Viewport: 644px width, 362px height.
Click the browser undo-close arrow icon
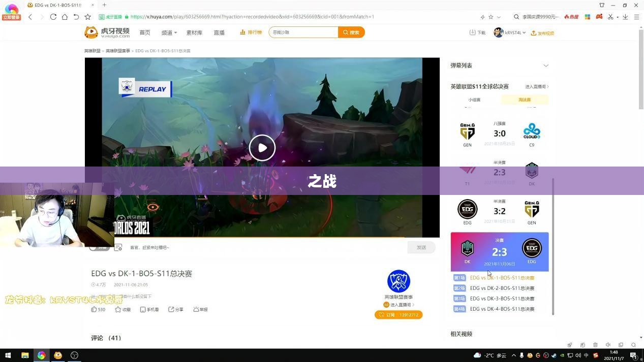tap(76, 17)
